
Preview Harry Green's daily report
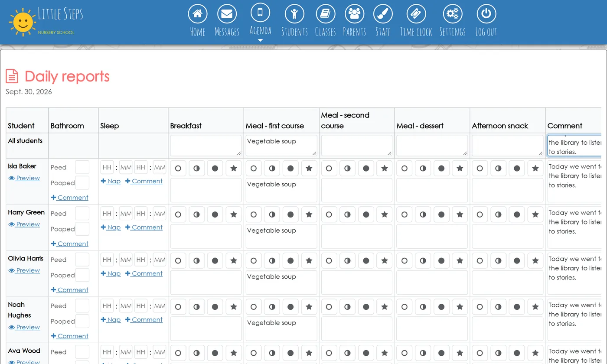[x=24, y=224]
